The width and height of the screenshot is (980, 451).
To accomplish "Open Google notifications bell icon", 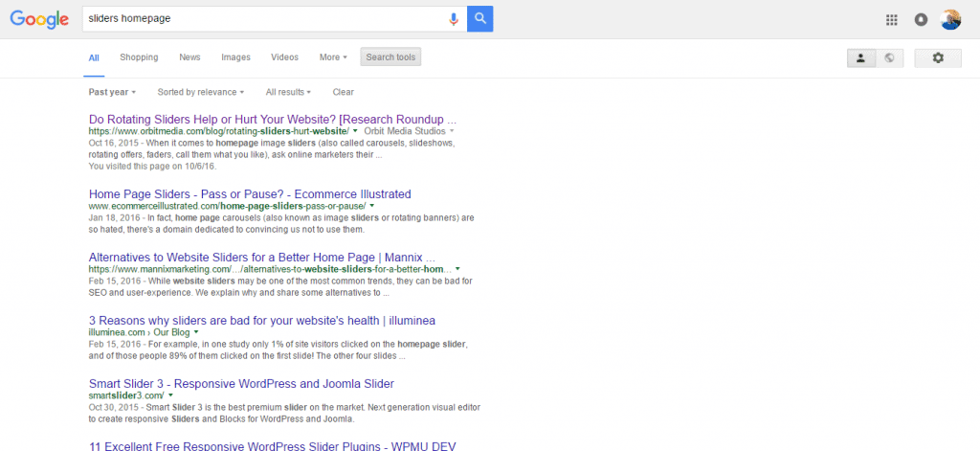I will (921, 19).
